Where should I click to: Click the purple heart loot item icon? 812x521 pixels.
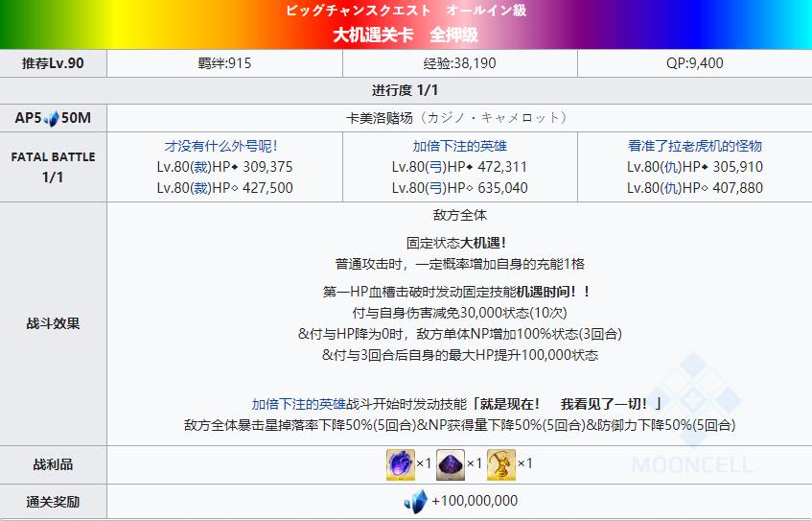[397, 464]
